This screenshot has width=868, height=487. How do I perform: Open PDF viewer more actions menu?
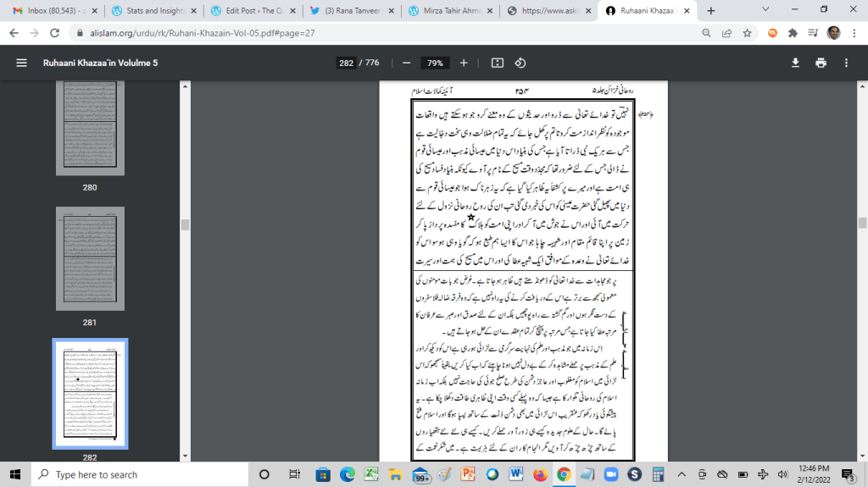pos(845,63)
